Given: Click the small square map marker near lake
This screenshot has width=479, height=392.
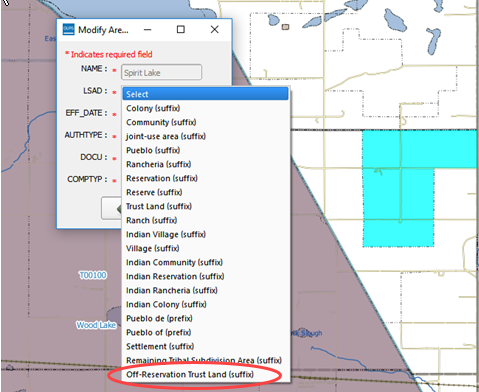Looking at the screenshot, I should 285,27.
